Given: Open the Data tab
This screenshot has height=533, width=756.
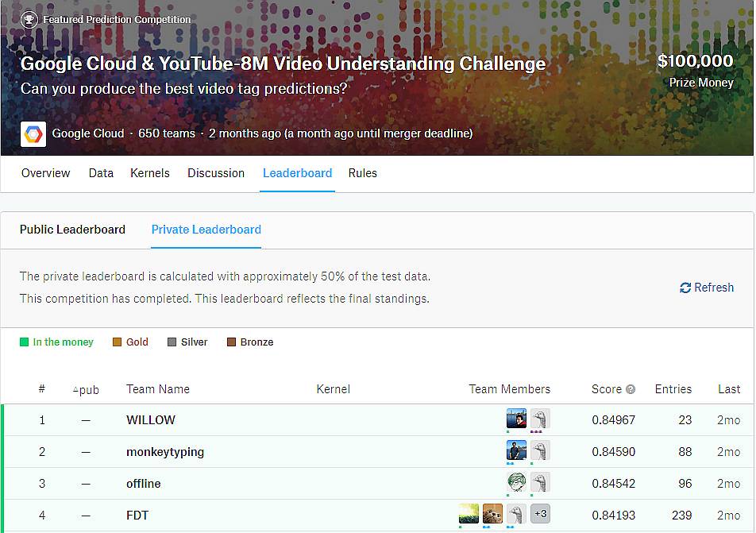Looking at the screenshot, I should [101, 173].
